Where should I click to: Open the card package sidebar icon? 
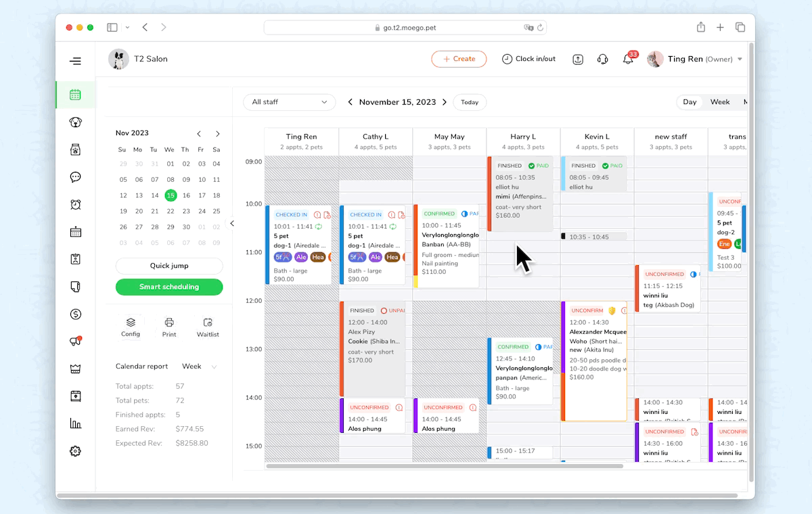click(x=75, y=396)
